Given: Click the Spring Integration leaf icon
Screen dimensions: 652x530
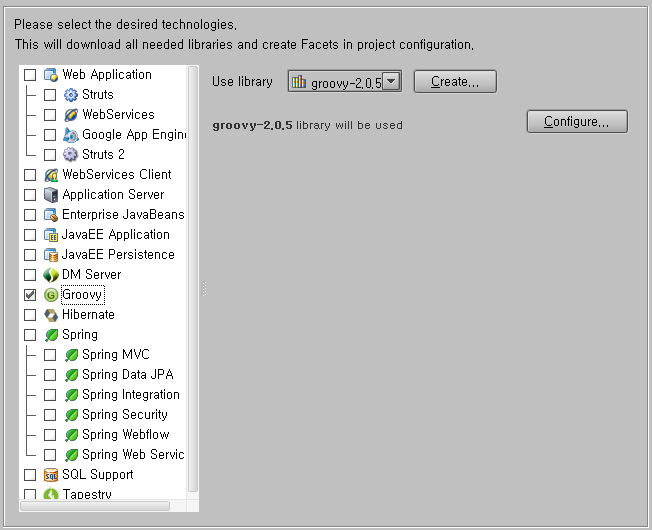Looking at the screenshot, I should tap(71, 394).
